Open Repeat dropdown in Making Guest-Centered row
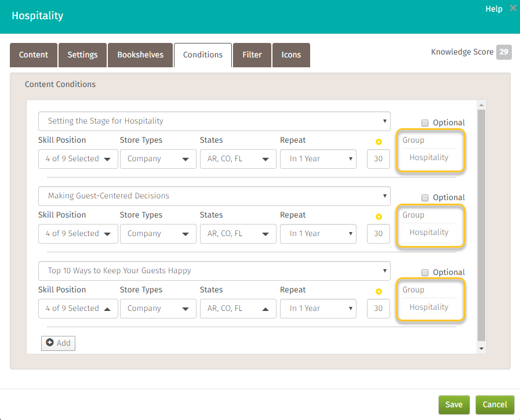Screen dimensions: 520x420 tap(318, 234)
